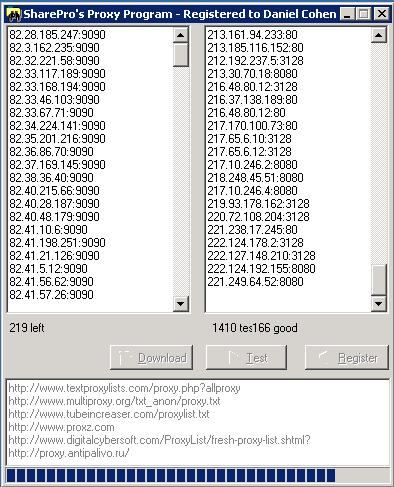
Task: Select good proxy 222.127.148.210:3128
Action: pyautogui.click(x=261, y=256)
